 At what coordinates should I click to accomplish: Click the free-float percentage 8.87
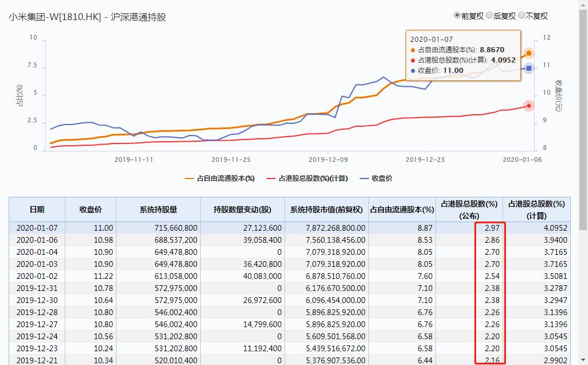(425, 228)
